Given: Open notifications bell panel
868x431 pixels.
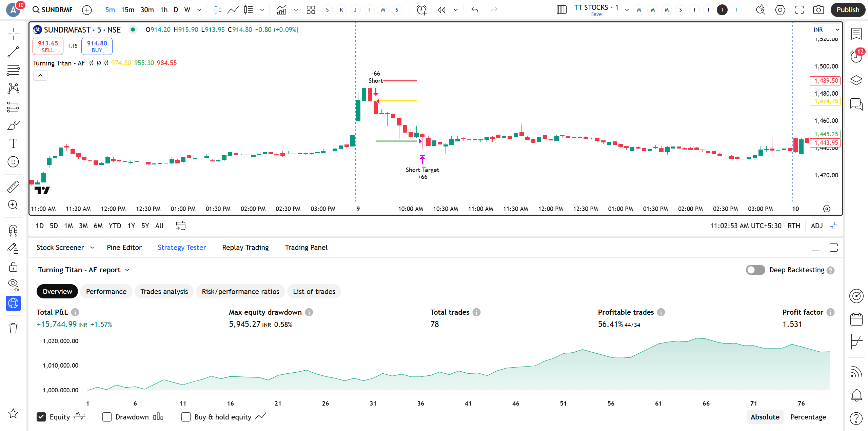Looking at the screenshot, I should pyautogui.click(x=856, y=395).
